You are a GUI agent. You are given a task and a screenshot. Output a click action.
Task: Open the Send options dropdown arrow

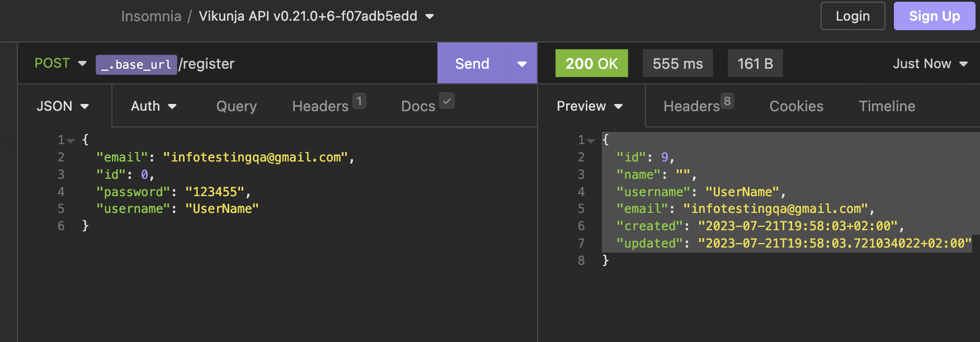(x=522, y=64)
